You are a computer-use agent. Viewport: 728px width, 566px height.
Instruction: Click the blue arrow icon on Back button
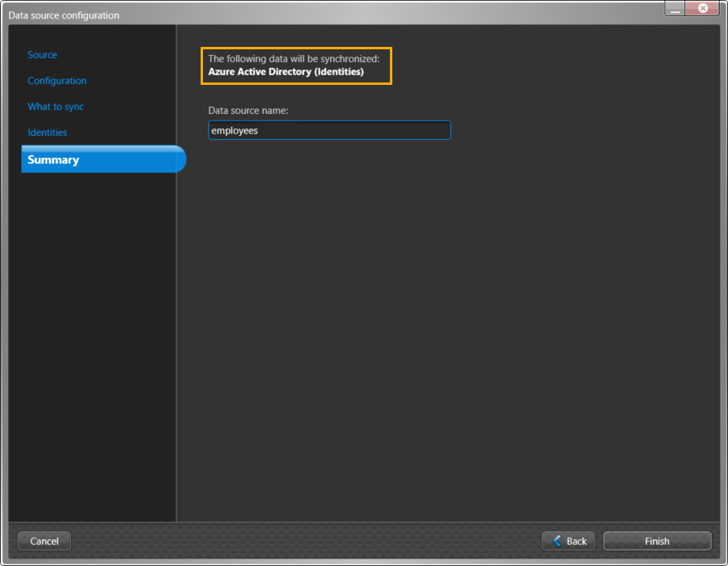tap(557, 541)
